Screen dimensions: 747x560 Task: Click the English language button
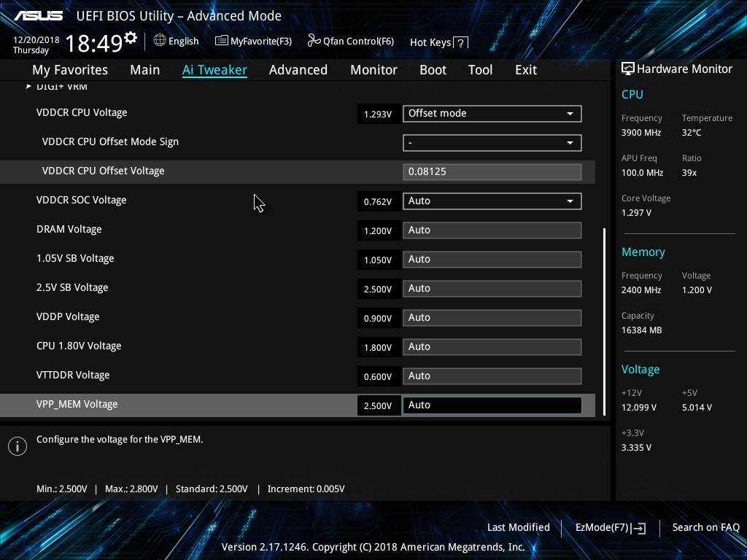[183, 42]
